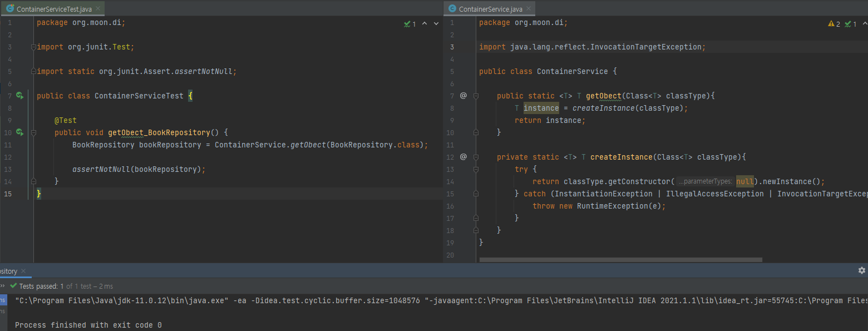Open run panel settings gear
The image size is (868, 331).
point(862,270)
